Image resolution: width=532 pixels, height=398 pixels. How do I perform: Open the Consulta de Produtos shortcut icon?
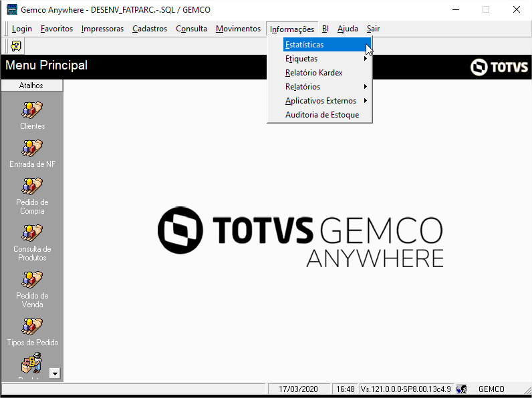[x=32, y=232]
